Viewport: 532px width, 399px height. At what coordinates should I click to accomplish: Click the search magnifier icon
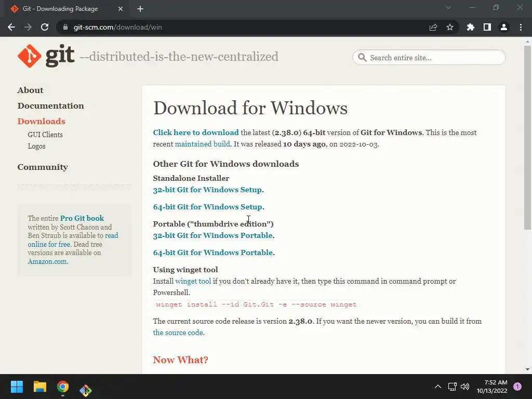pyautogui.click(x=362, y=57)
